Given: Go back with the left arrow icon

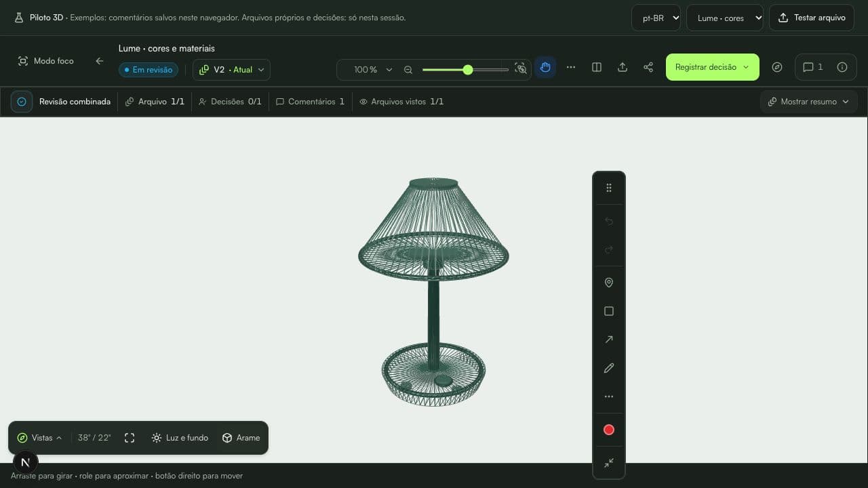Looking at the screenshot, I should click(x=100, y=61).
